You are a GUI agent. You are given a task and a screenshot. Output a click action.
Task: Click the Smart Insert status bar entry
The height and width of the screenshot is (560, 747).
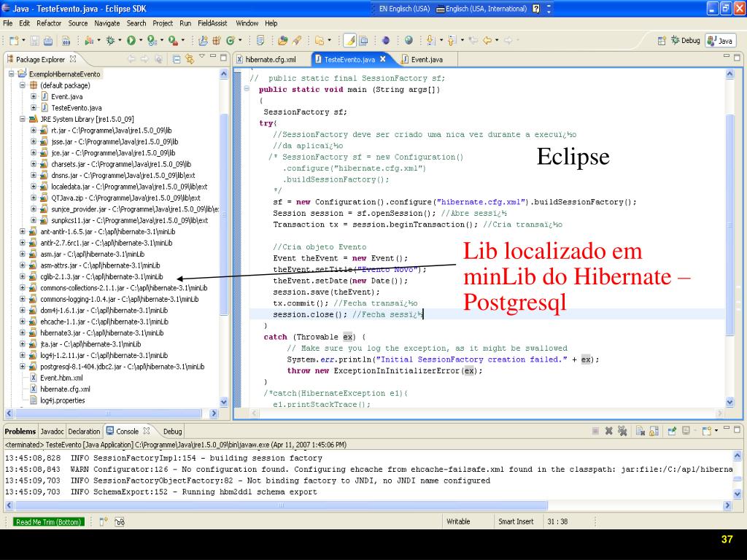pos(516,522)
